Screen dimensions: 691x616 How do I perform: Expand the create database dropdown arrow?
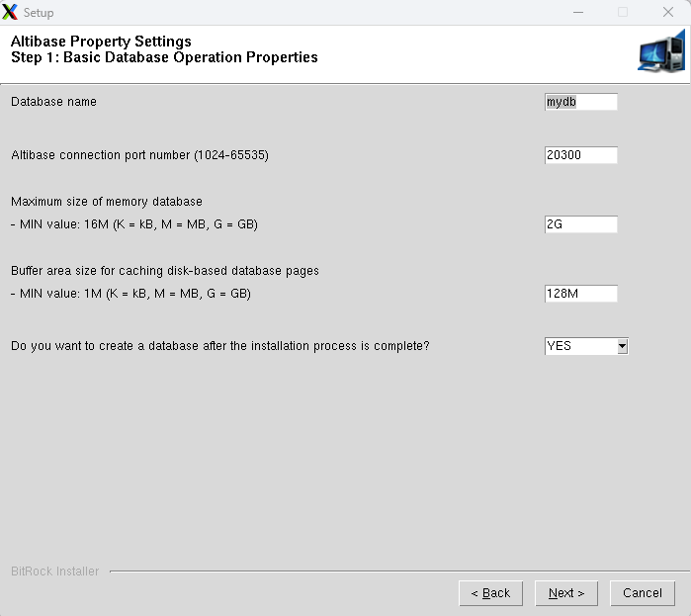coord(622,346)
